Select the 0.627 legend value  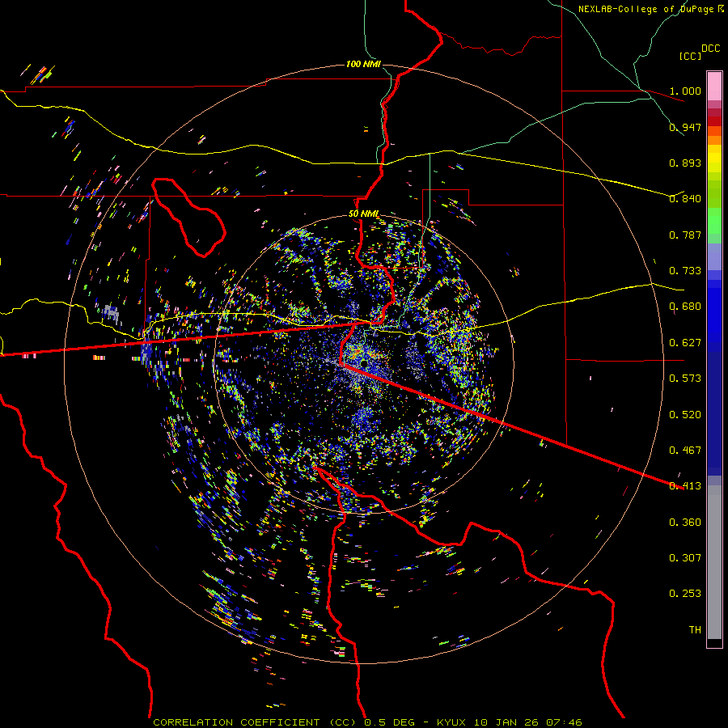pyautogui.click(x=685, y=343)
